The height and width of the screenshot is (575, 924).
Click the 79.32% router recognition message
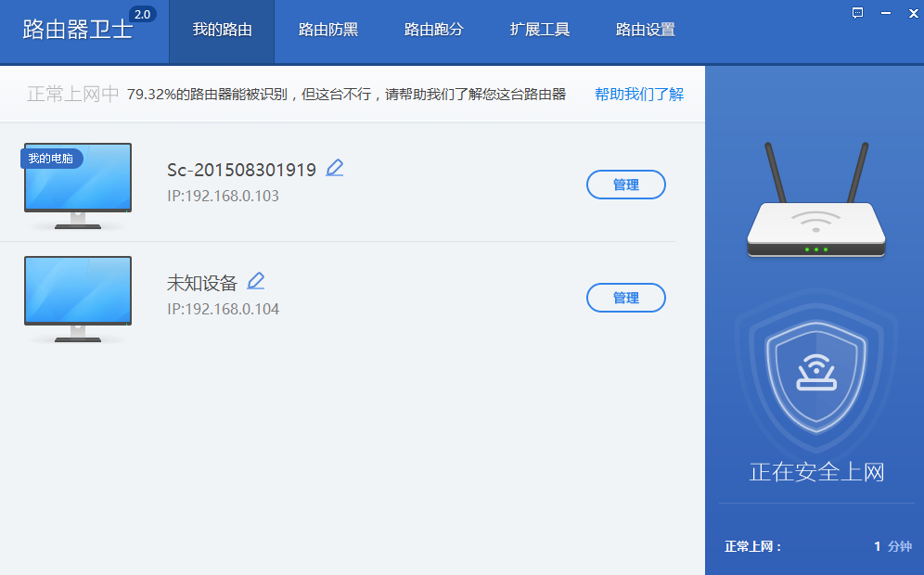(x=347, y=95)
